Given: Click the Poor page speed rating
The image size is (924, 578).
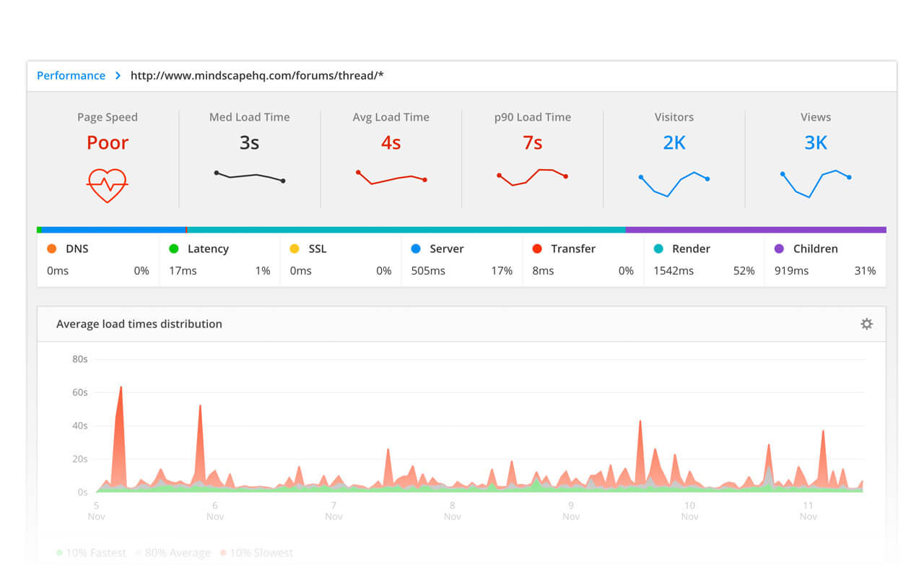Looking at the screenshot, I should point(108,142).
